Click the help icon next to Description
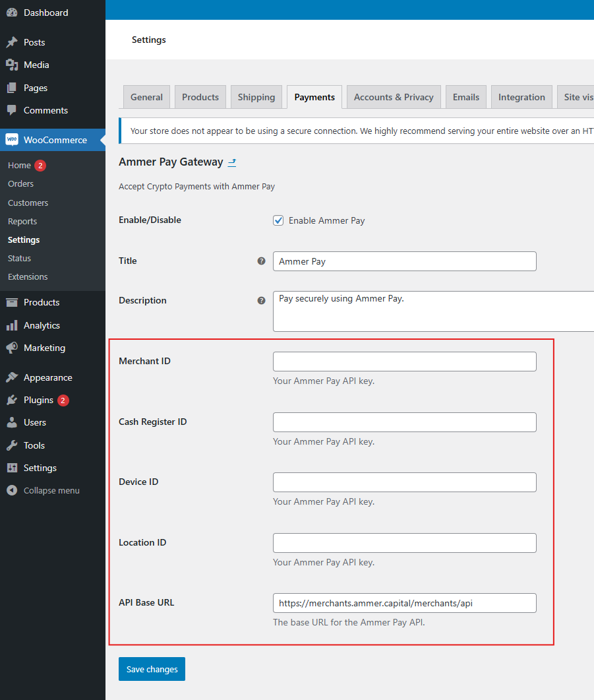Viewport: 594px width, 700px height. 261,300
